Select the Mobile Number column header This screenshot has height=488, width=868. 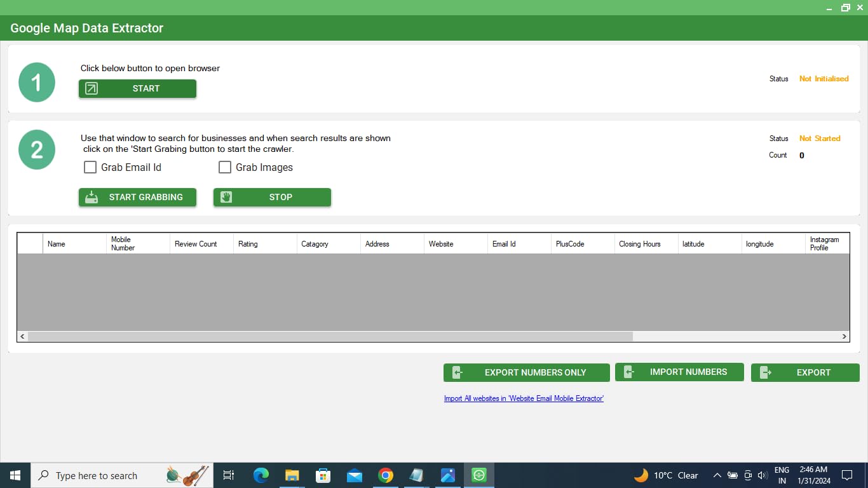(138, 244)
